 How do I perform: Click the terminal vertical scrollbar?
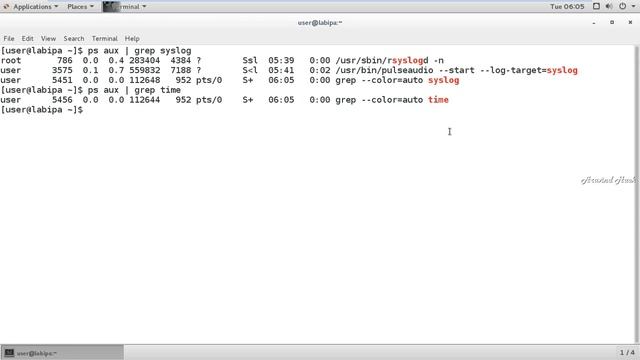click(637, 194)
